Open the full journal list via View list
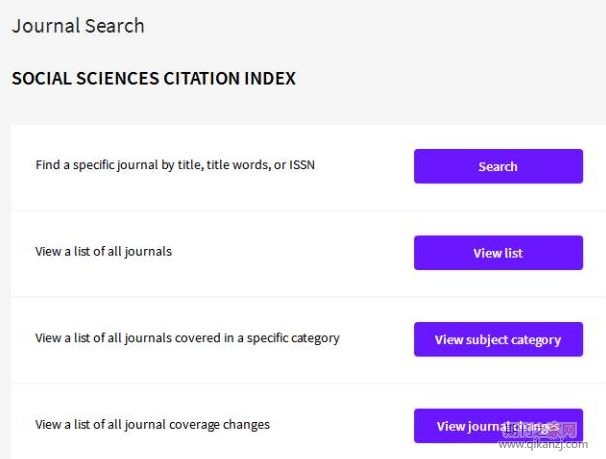 coord(498,253)
